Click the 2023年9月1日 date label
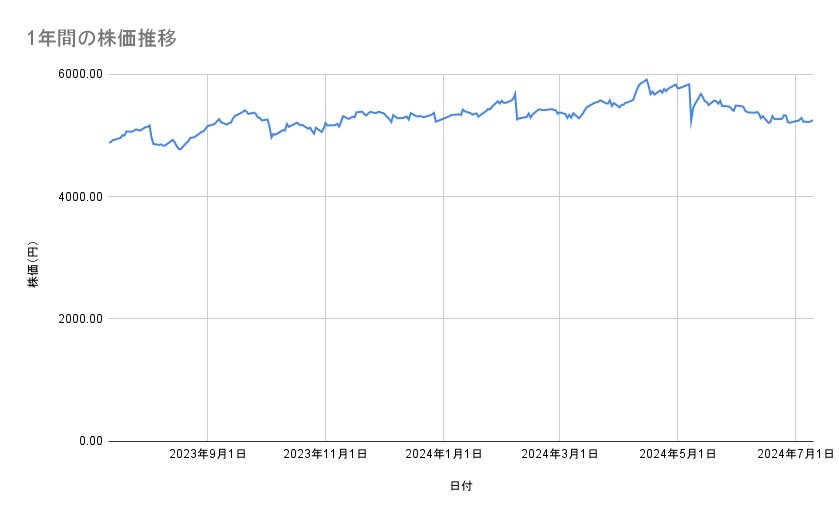The height and width of the screenshot is (519, 839). pyautogui.click(x=208, y=454)
